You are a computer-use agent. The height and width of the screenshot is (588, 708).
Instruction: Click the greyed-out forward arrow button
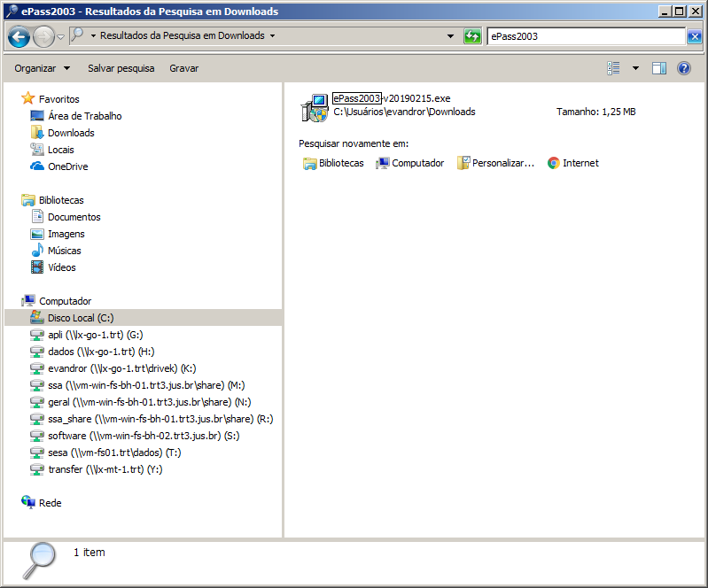(43, 37)
